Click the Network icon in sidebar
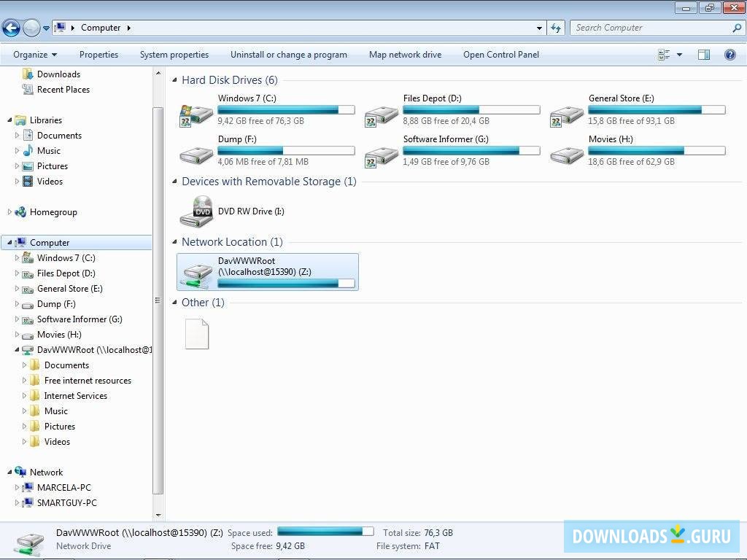This screenshot has width=747, height=560. click(20, 472)
